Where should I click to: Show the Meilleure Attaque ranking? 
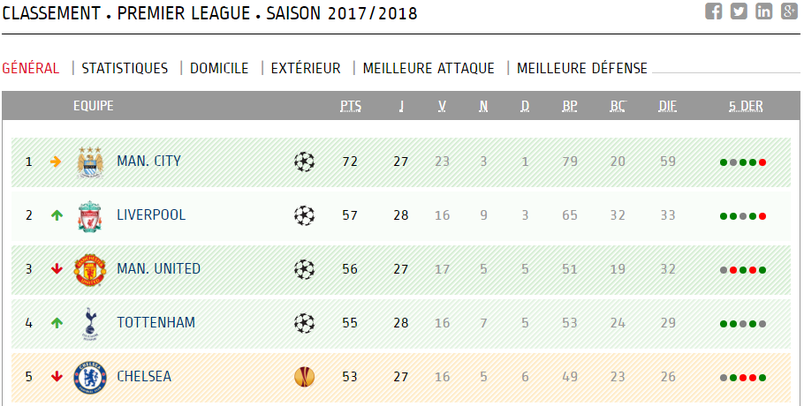point(428,68)
